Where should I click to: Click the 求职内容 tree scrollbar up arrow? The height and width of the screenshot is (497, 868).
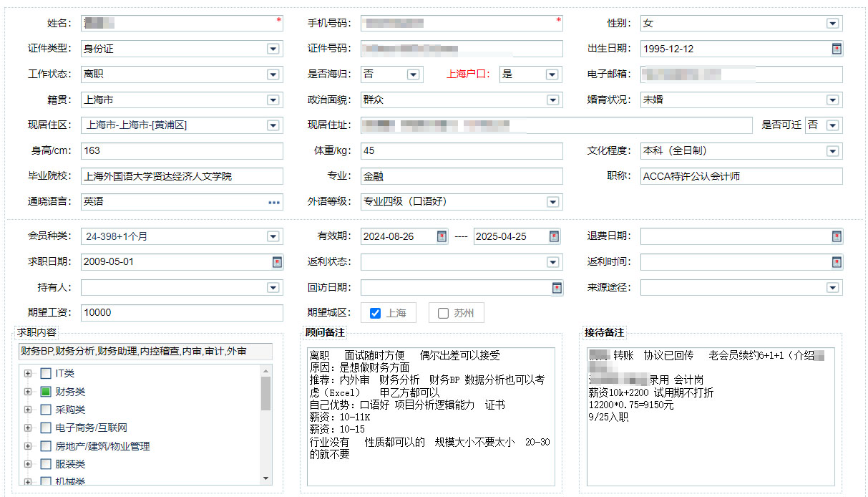coord(266,370)
